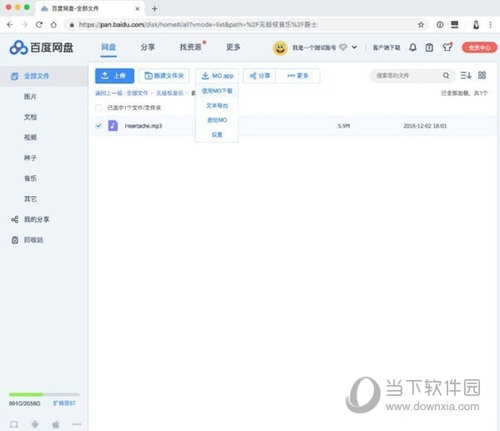Click the green storage usage bar
Image resolution: width=500 pixels, height=431 pixels.
26,395
